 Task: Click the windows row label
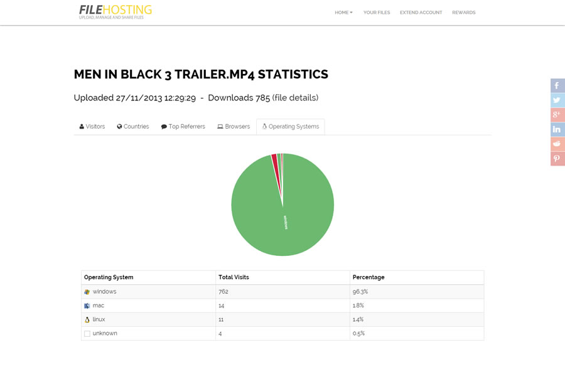pos(104,292)
